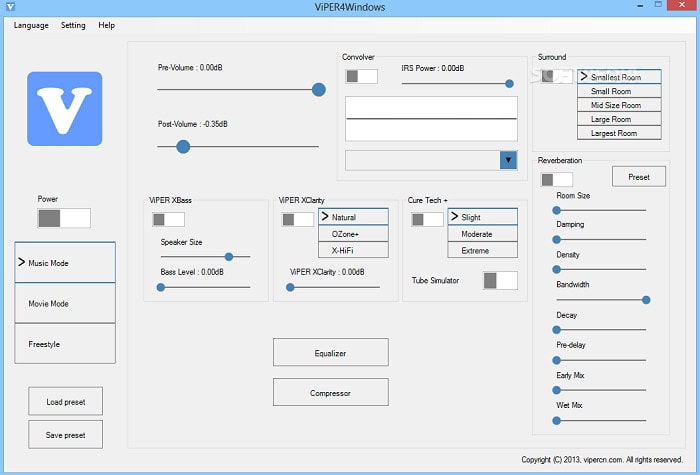
Task: Select X-HiFi XClarity mode
Action: (354, 250)
